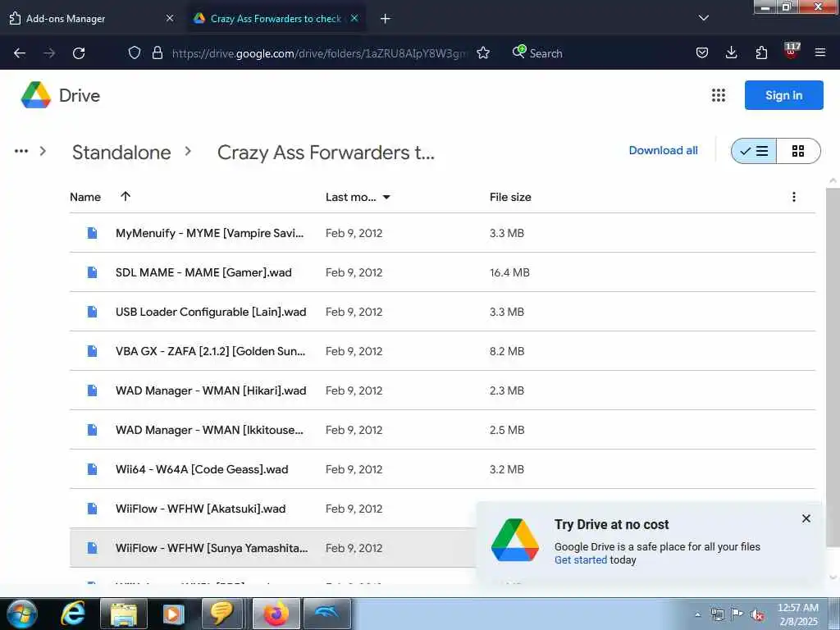
Task: Bookmark this page with the star
Action: coord(483,52)
